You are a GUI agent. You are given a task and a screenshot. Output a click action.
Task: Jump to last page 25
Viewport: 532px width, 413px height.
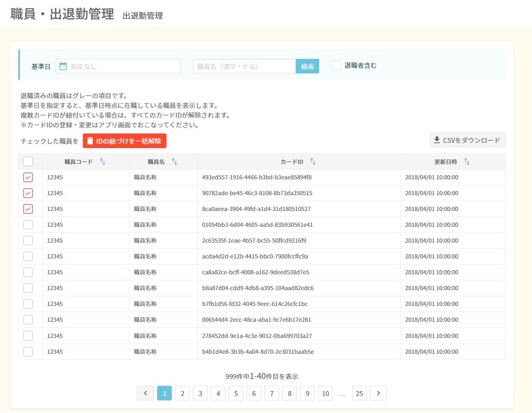click(x=359, y=393)
